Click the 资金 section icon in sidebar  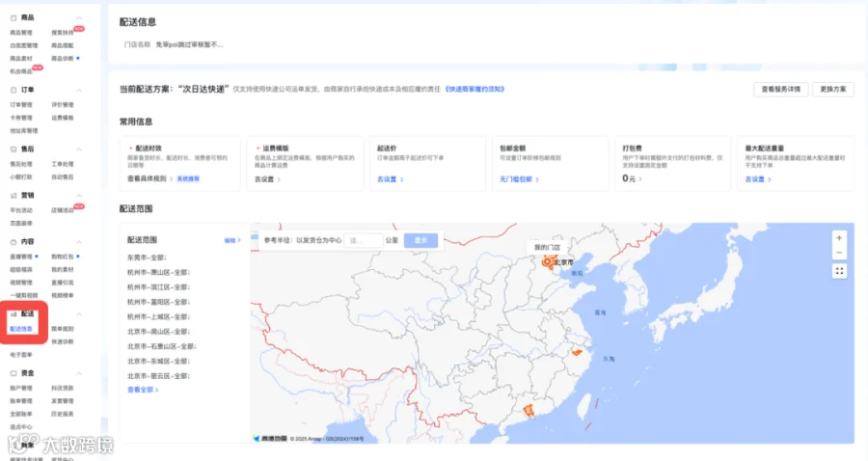pos(14,373)
